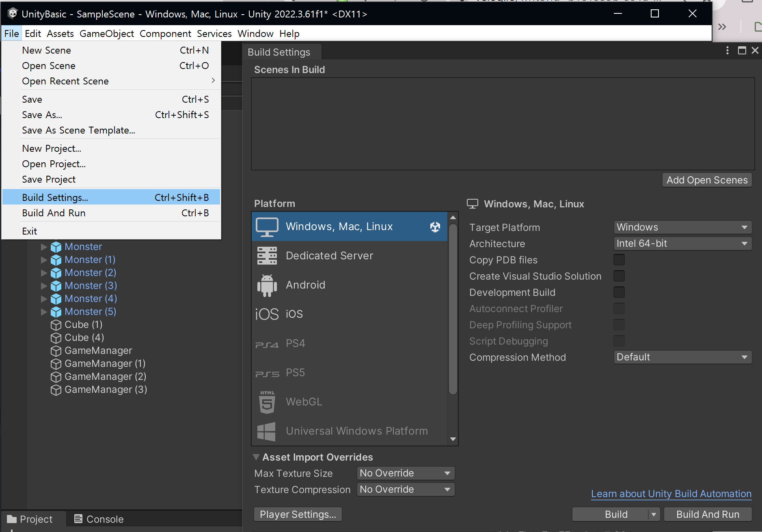Select Save As Scene Template... menu entry
762x532 pixels.
click(x=111, y=130)
